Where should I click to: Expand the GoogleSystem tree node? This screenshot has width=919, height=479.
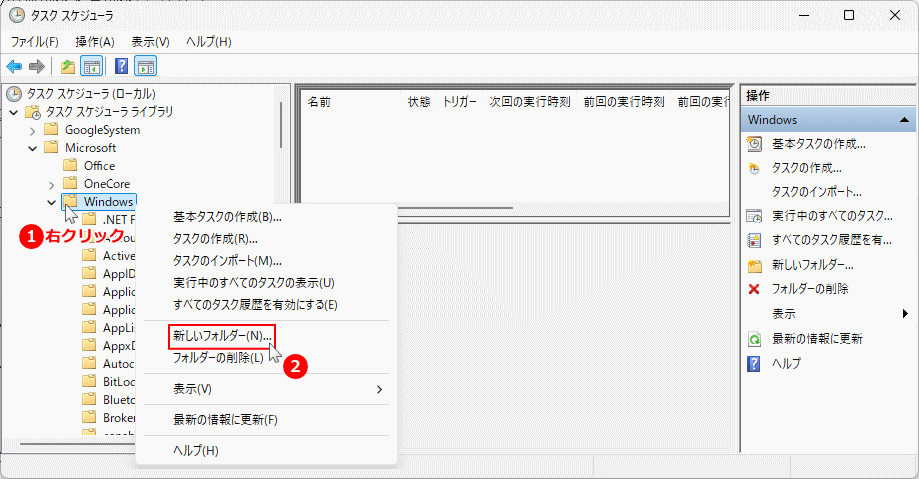pos(33,131)
